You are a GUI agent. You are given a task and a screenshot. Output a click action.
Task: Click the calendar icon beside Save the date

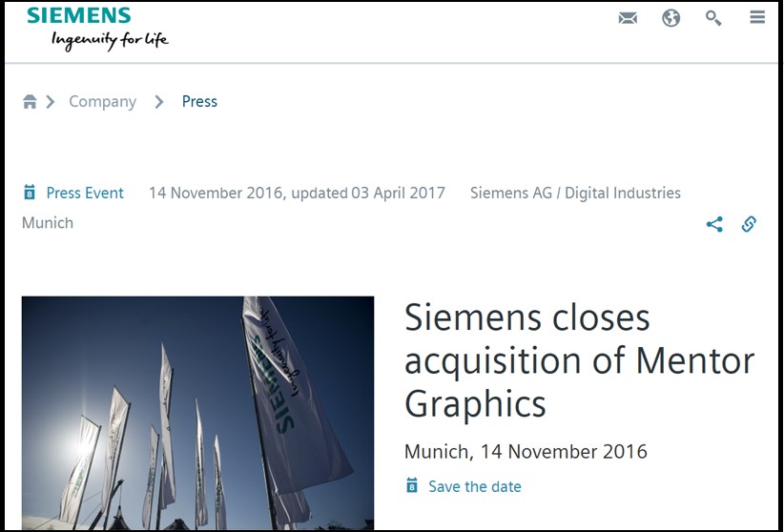pyautogui.click(x=412, y=486)
